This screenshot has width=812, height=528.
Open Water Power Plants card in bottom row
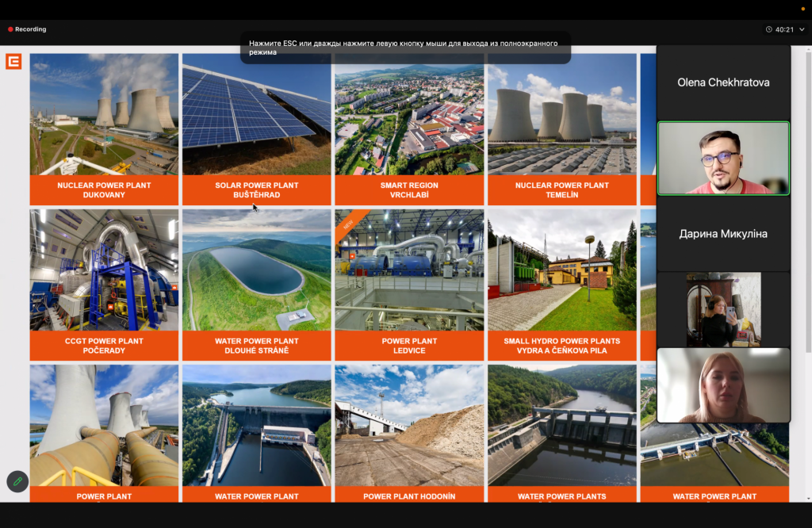click(562, 434)
